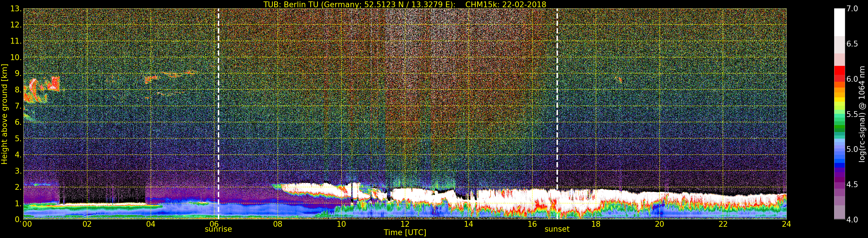Click the "8." height axis tick label
Image resolution: width=868 pixels, height=238 pixels.
18,90
